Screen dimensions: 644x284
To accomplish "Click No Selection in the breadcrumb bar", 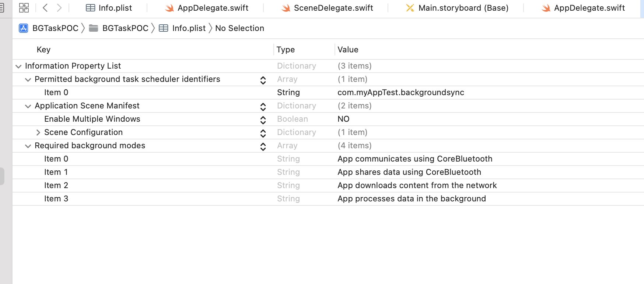I will 239,28.
